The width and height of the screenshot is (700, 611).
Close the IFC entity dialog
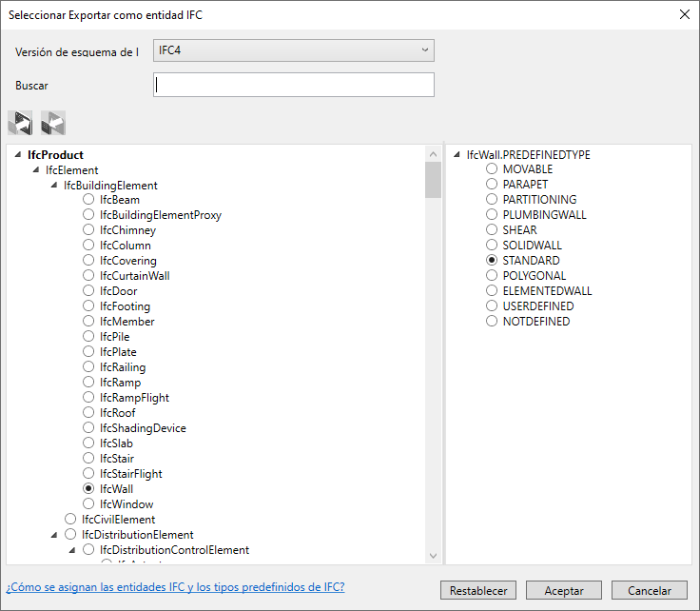tap(685, 14)
